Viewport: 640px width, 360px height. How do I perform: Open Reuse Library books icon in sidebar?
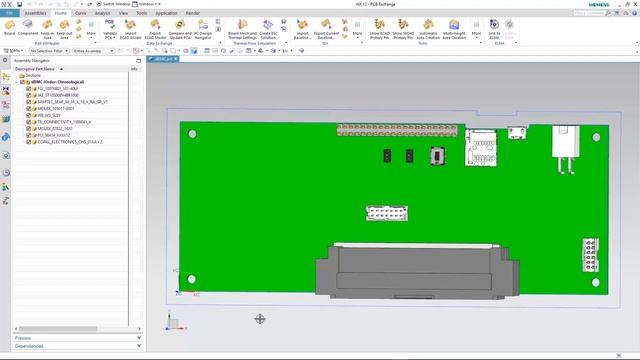point(6,119)
